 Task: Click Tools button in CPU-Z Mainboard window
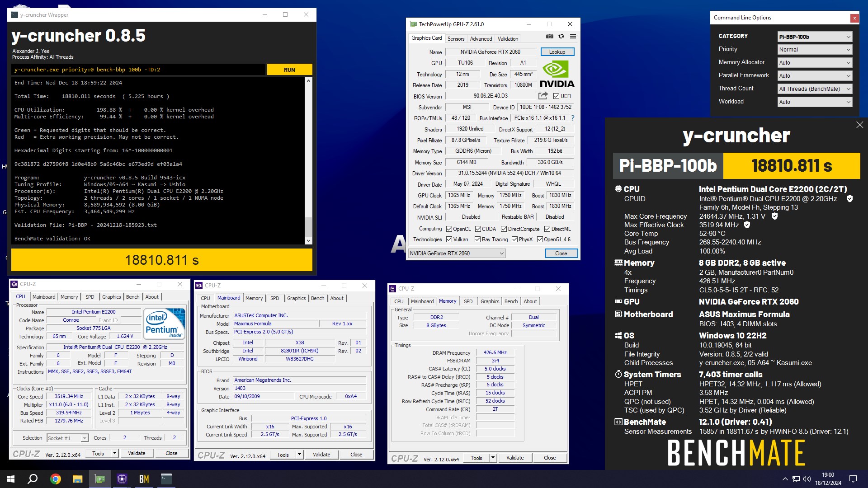pos(283,455)
